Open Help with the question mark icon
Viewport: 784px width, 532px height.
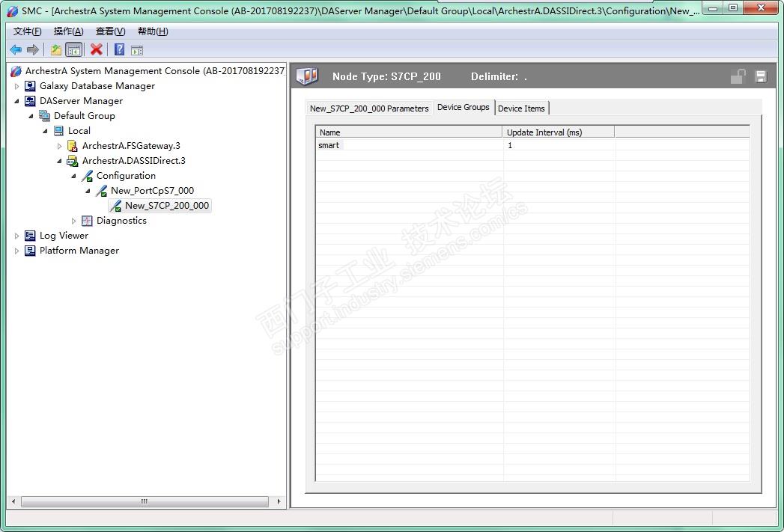[x=120, y=49]
